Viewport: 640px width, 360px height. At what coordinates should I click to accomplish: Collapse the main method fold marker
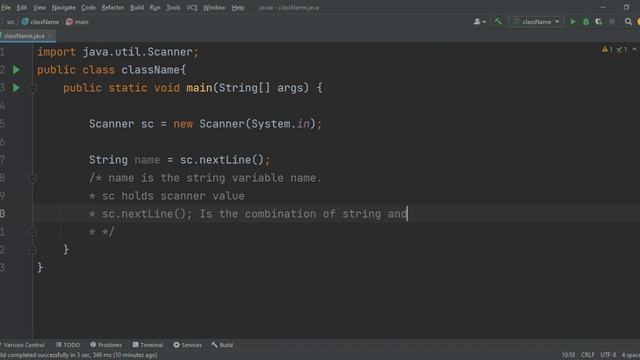pyautogui.click(x=33, y=88)
